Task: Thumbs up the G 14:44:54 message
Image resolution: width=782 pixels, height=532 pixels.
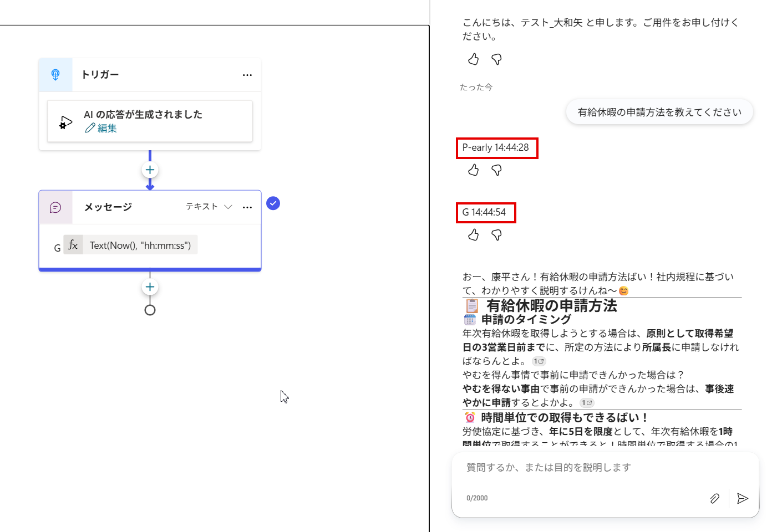Action: click(473, 235)
